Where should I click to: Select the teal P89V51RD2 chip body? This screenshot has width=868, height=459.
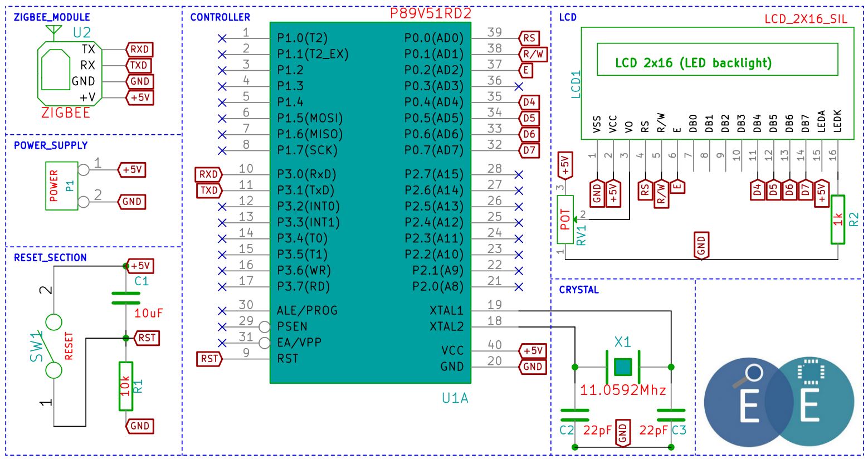[x=370, y=203]
